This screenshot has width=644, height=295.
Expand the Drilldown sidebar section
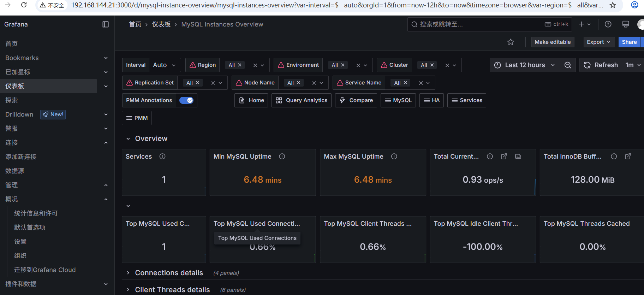[106, 114]
